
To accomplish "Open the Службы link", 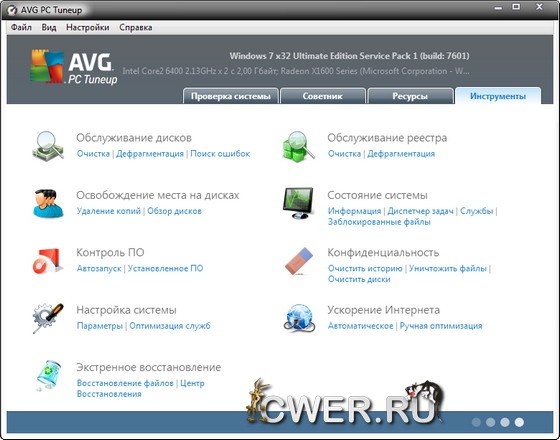I will pos(476,211).
